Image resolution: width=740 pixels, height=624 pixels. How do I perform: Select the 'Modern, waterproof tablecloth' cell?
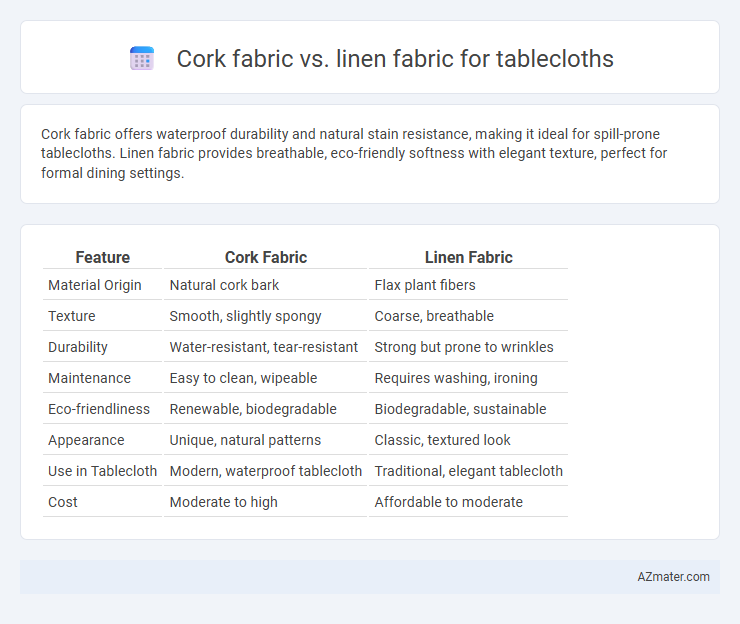(x=266, y=471)
